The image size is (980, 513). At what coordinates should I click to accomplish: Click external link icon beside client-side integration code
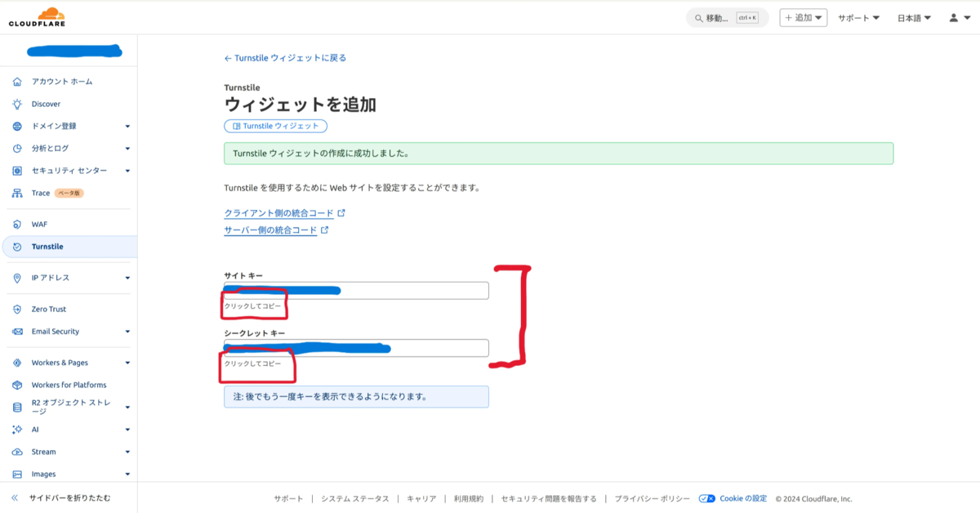coord(341,213)
